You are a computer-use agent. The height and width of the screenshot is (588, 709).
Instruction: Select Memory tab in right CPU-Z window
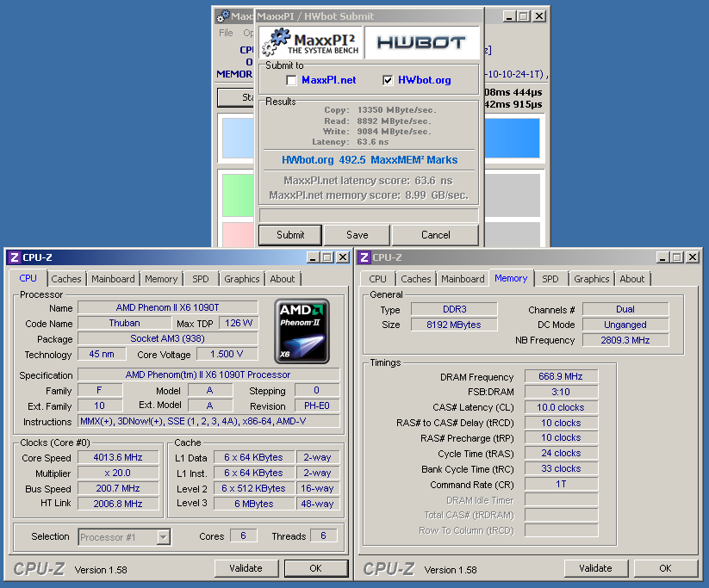pyautogui.click(x=511, y=278)
